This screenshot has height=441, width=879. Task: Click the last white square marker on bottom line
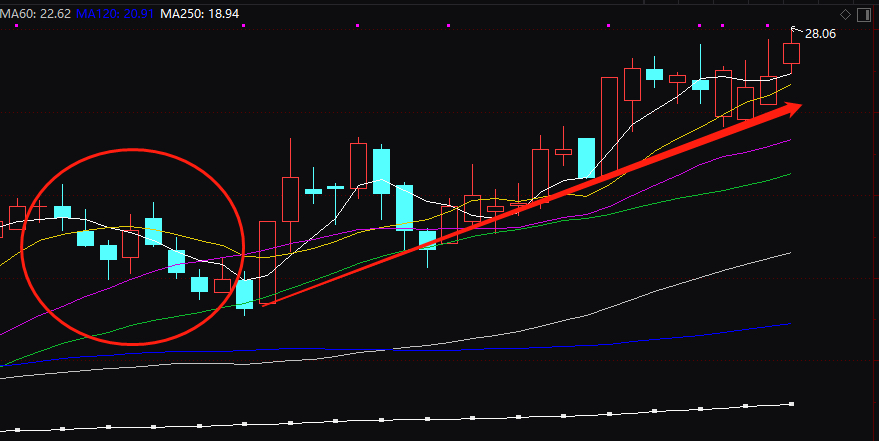tap(792, 404)
